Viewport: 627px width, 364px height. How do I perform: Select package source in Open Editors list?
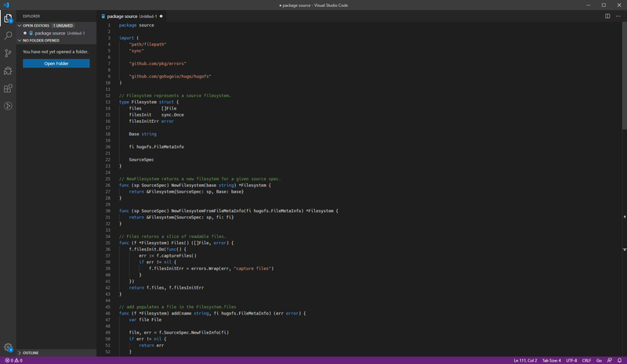tap(50, 33)
